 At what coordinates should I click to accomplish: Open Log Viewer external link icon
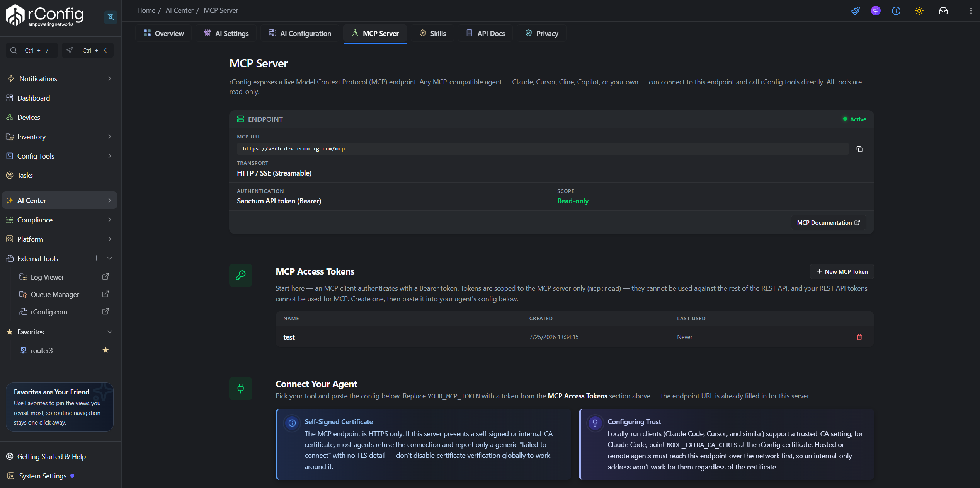[x=105, y=277]
